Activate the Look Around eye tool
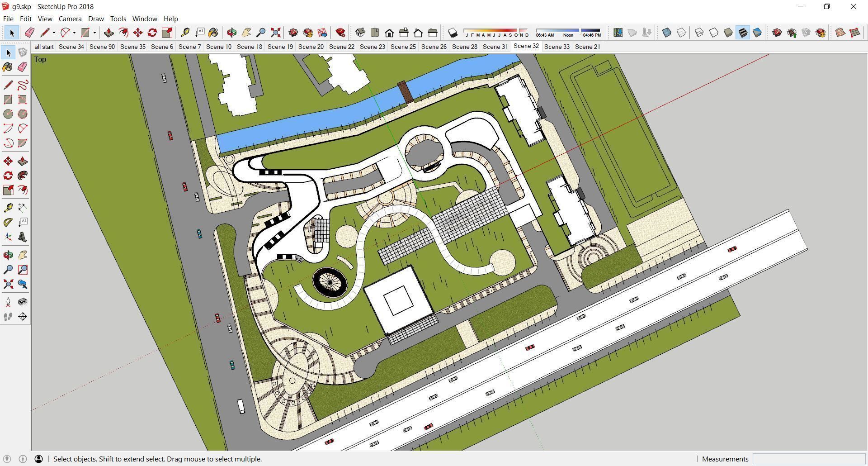 click(x=23, y=302)
